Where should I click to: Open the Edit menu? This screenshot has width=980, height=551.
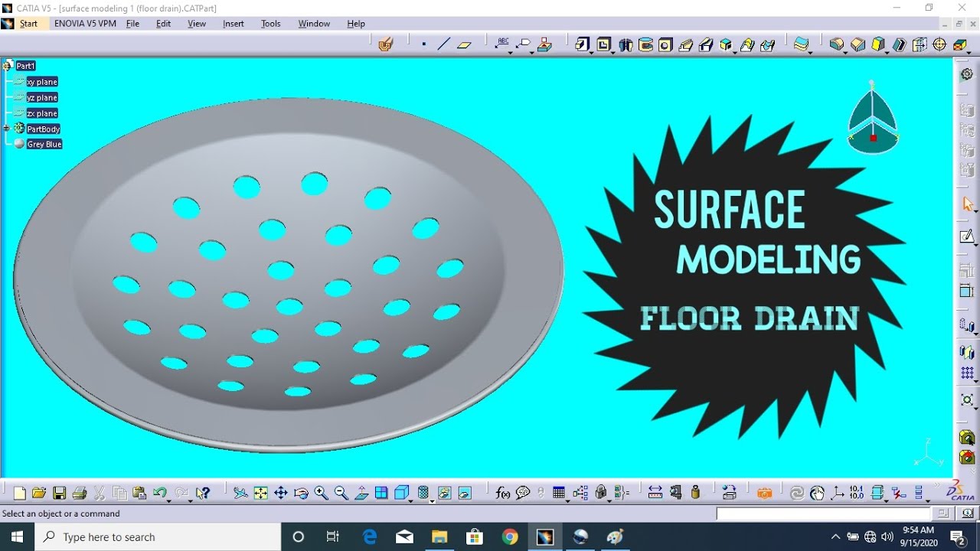163,24
